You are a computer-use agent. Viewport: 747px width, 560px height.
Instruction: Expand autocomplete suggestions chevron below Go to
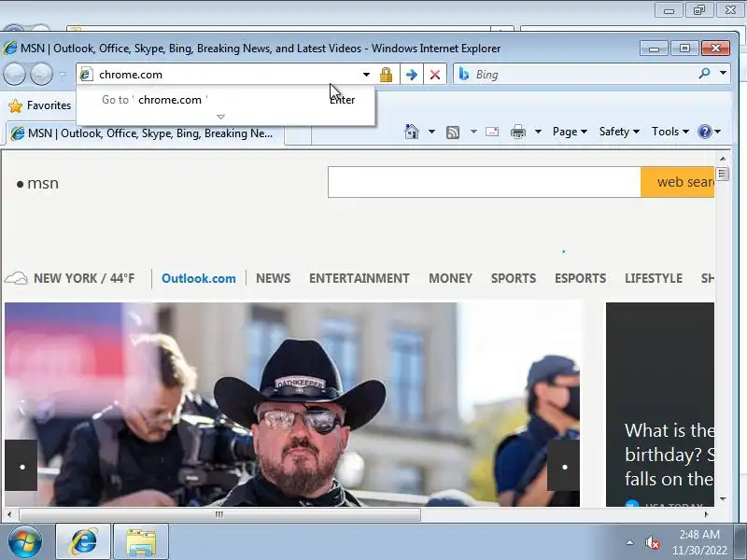tap(220, 117)
